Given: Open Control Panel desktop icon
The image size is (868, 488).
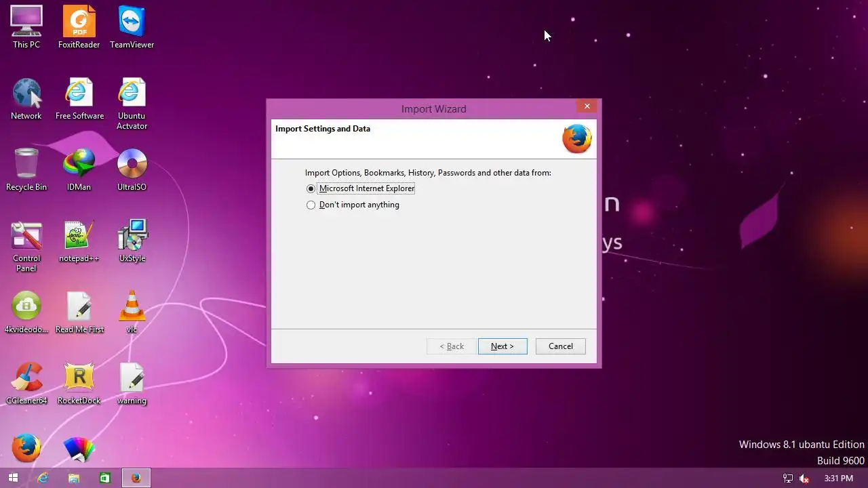Looking at the screenshot, I should click(26, 245).
